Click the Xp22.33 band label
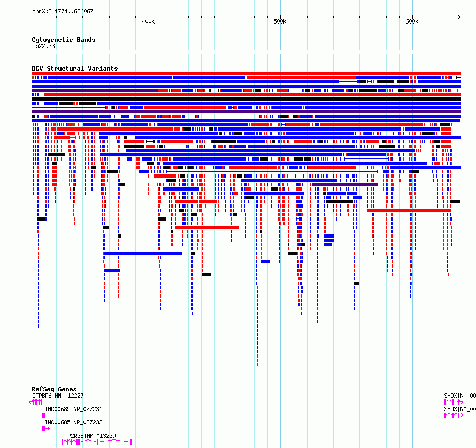This screenshot has height=448, width=476. [43, 46]
